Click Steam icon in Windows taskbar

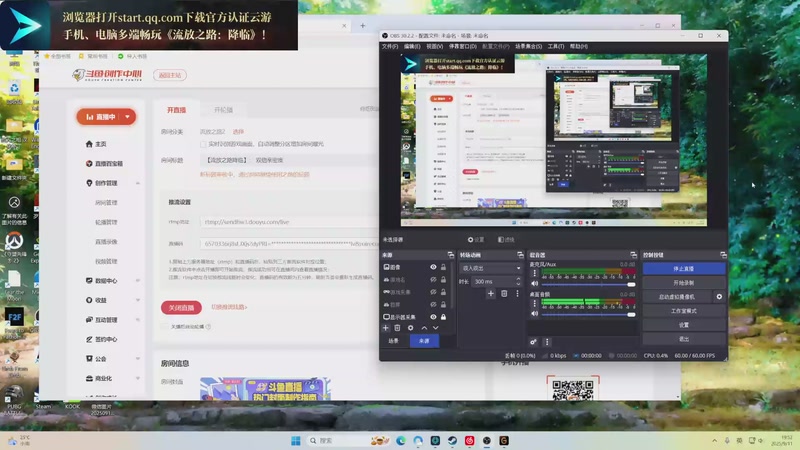point(452,440)
